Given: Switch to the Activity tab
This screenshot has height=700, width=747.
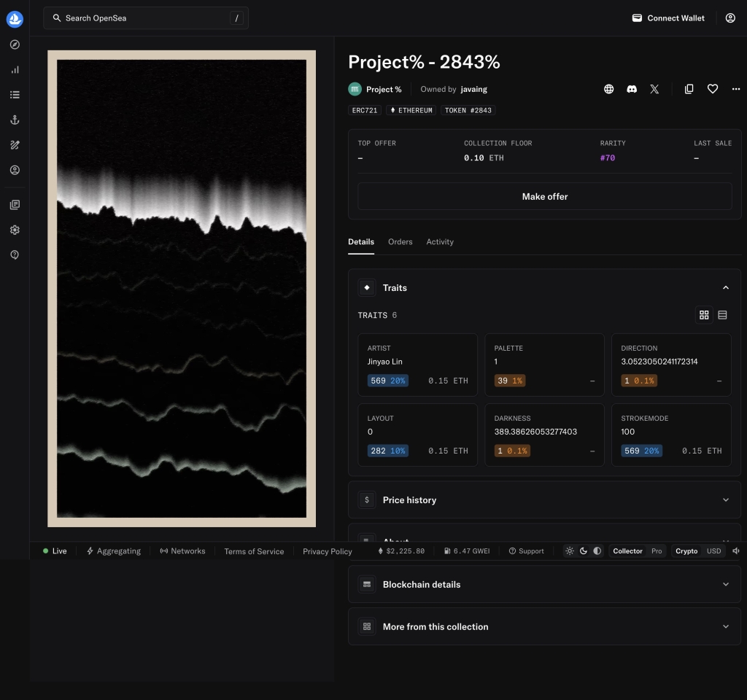Looking at the screenshot, I should tap(440, 242).
